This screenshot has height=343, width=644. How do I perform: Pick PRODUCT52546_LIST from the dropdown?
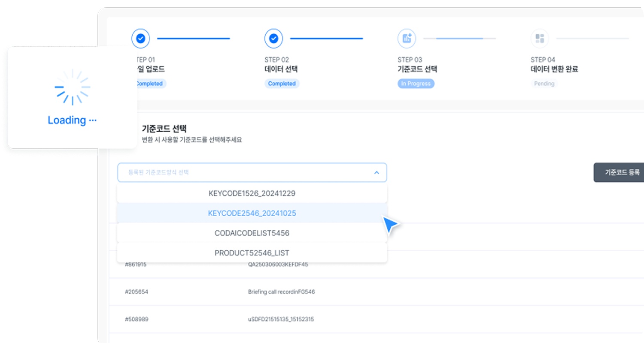pyautogui.click(x=252, y=253)
